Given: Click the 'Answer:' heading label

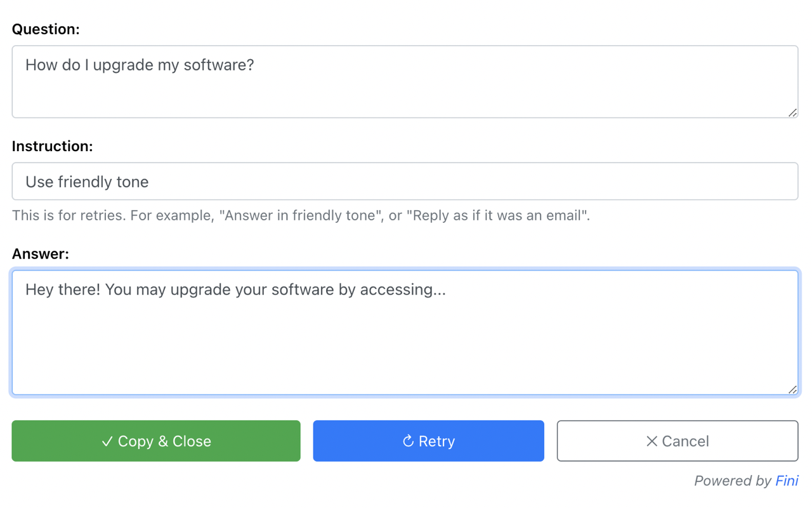Looking at the screenshot, I should (x=40, y=253).
